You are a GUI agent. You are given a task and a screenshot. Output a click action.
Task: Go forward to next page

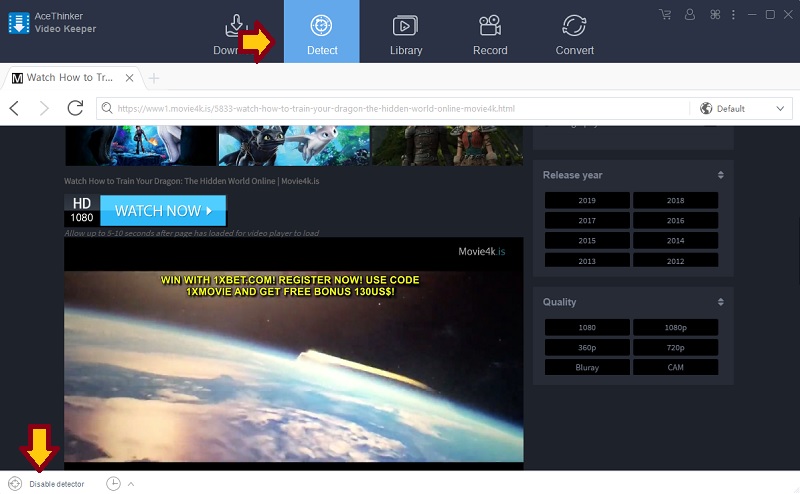pos(44,108)
